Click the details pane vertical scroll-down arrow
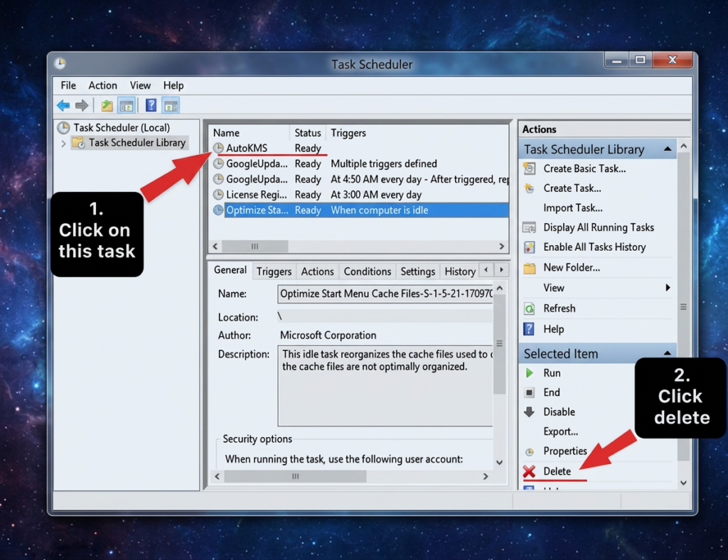 click(x=500, y=462)
